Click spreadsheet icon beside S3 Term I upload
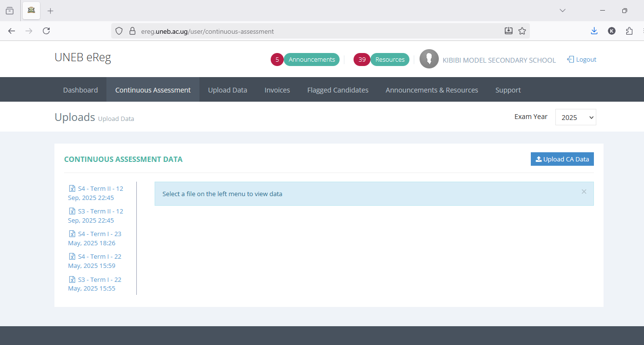Viewport: 644px width, 345px height. [x=71, y=279]
